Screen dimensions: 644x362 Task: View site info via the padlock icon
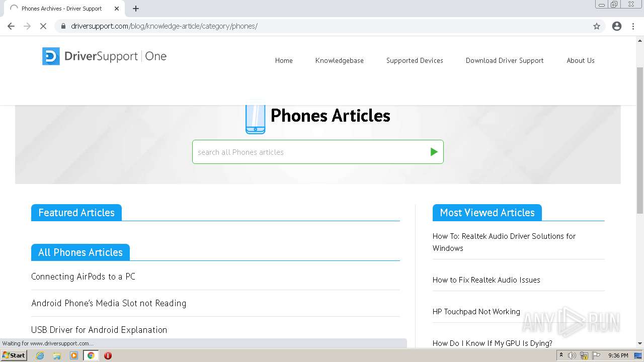63,26
